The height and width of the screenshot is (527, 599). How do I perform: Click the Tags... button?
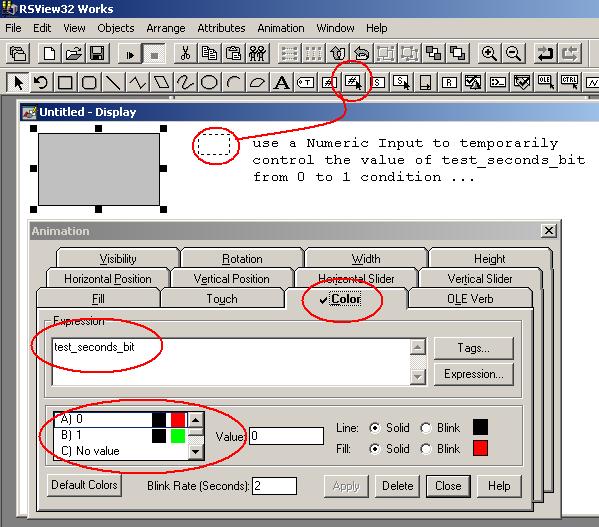pos(474,348)
